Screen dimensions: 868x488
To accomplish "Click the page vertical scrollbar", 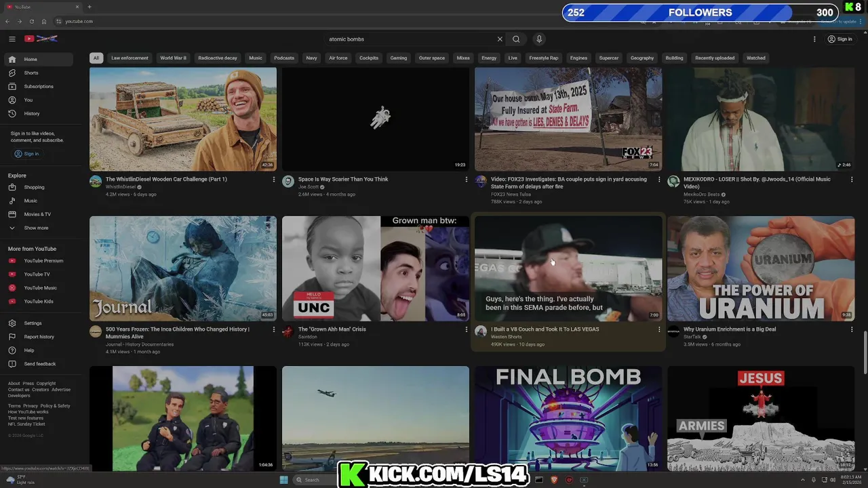I will [865, 352].
